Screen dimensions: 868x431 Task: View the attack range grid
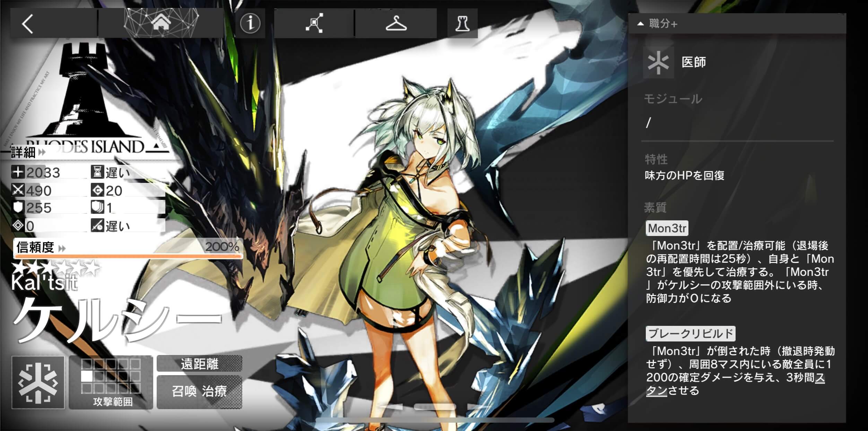coord(111,382)
